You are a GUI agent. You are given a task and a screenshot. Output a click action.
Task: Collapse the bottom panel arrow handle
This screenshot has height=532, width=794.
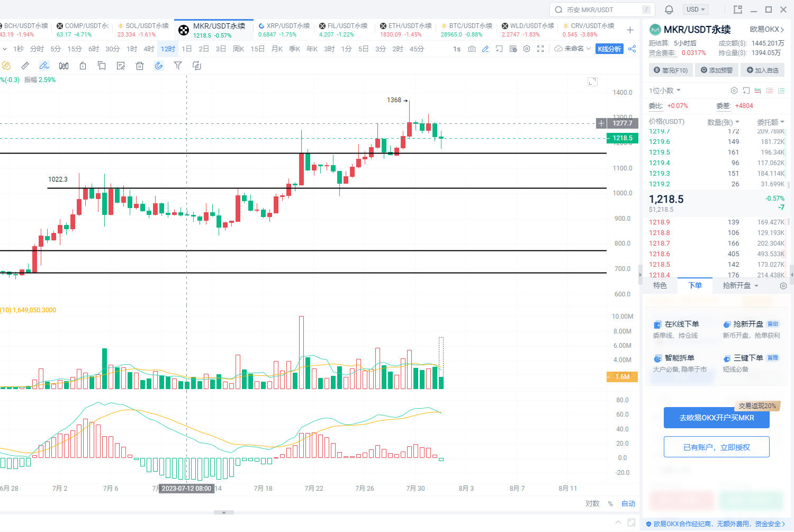point(224,512)
